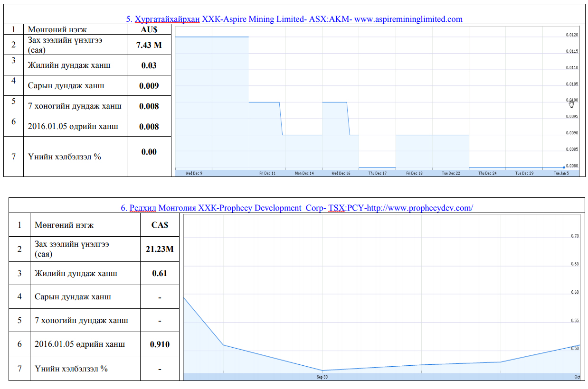Click the 0.70 y-axis value
Screen dimensions: 588x389
575,236
